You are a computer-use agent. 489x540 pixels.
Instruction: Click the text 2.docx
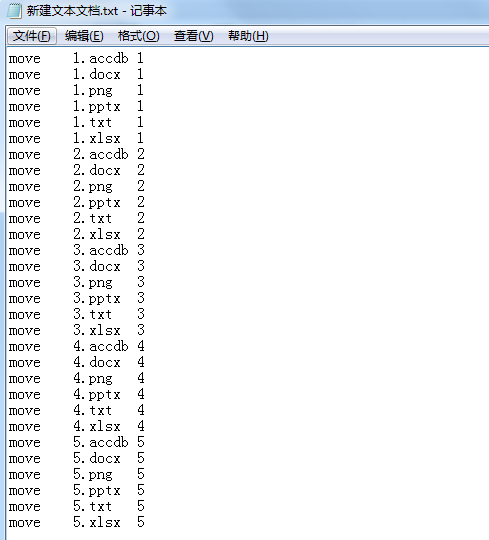97,170
